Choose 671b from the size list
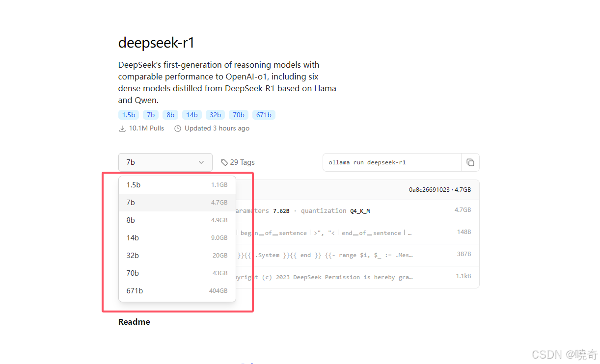The image size is (600, 364). pyautogui.click(x=177, y=291)
